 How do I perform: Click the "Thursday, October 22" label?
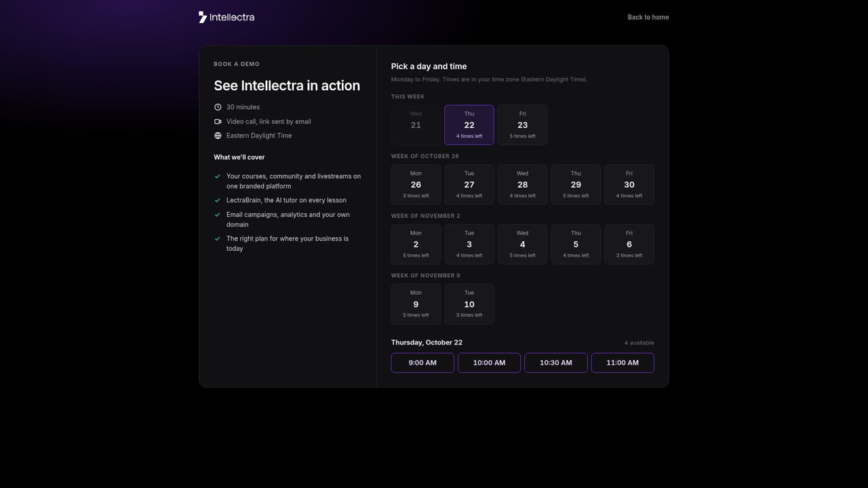tap(427, 343)
